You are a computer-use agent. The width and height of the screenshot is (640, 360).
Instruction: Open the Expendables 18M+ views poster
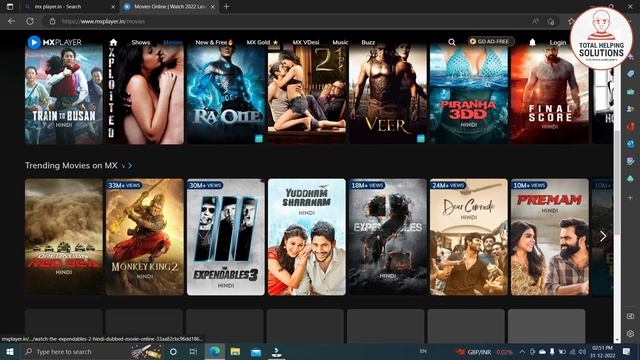(x=388, y=237)
